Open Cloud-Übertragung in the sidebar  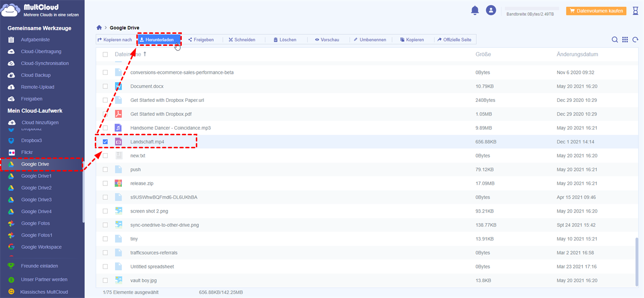[41, 52]
